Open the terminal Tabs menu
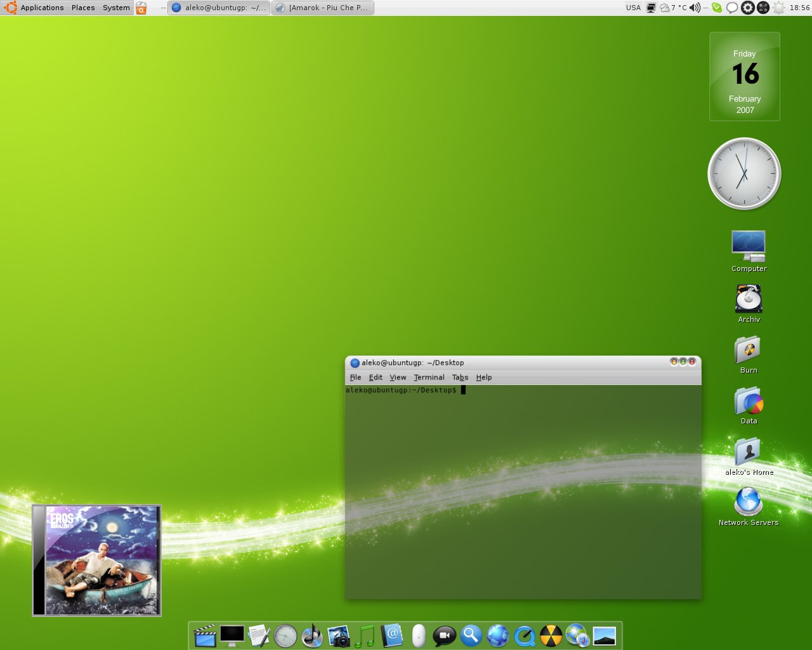This screenshot has height=650, width=812. [460, 377]
